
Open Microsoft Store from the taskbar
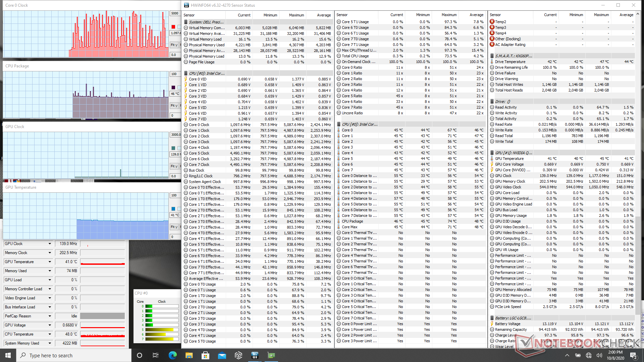pyautogui.click(x=206, y=355)
